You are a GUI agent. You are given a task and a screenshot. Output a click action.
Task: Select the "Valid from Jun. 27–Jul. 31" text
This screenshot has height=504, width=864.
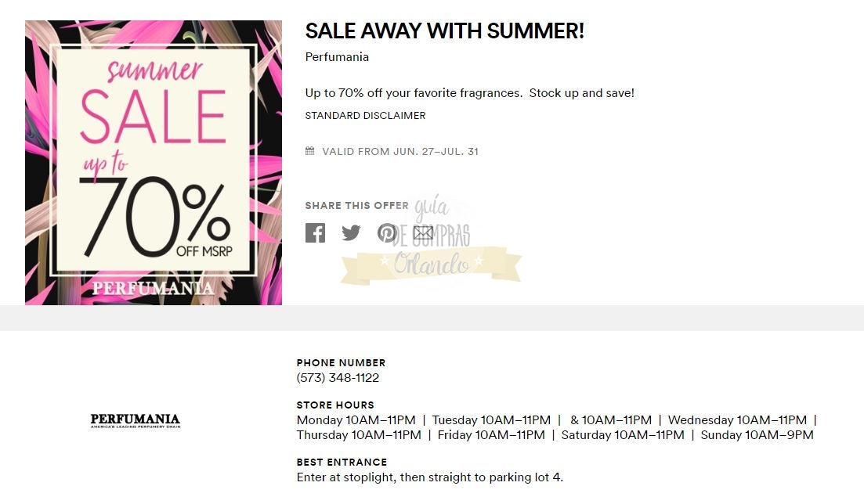pos(399,151)
